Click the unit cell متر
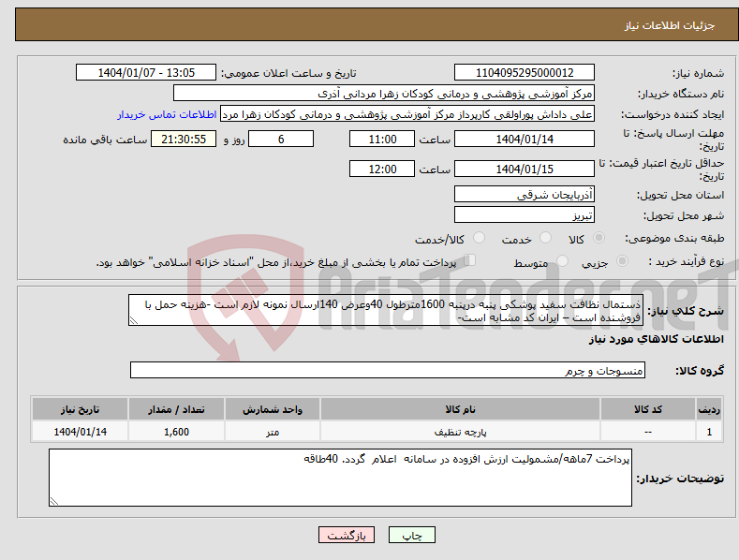 273,432
